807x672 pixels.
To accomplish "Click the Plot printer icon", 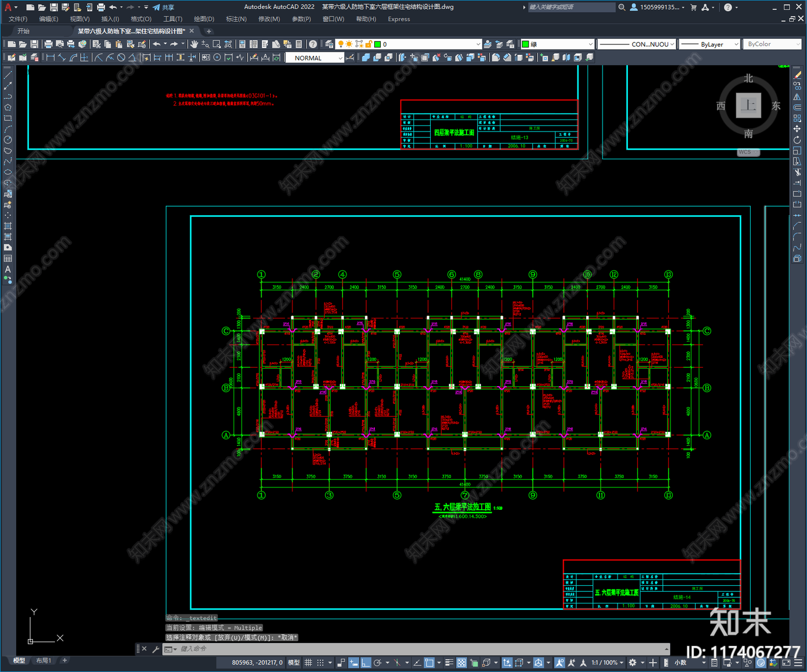I will pos(48,44).
